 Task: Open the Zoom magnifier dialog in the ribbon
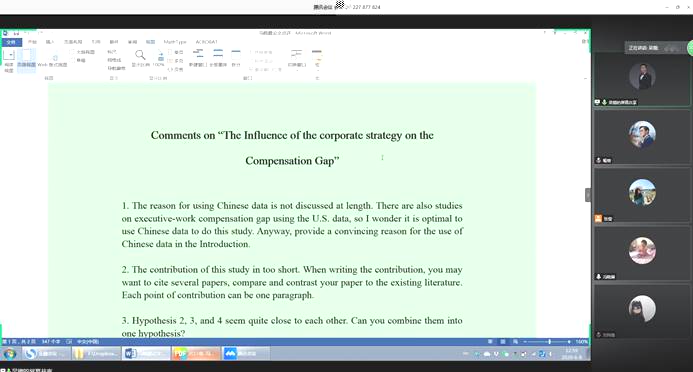[140, 58]
